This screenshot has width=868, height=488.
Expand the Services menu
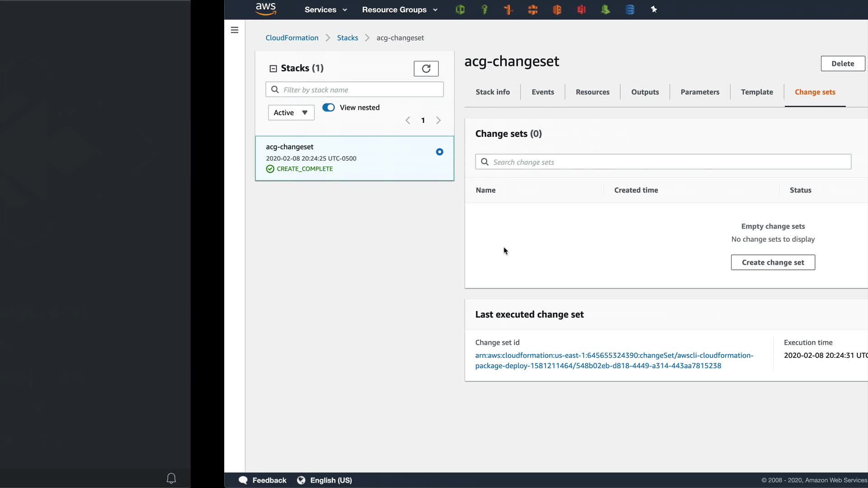[x=325, y=9]
